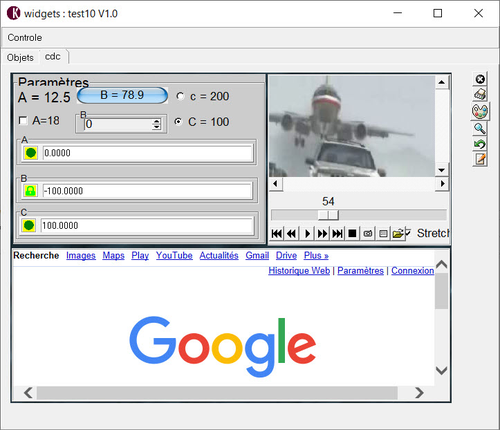
Task: Open the Controle menu
Action: click(25, 38)
